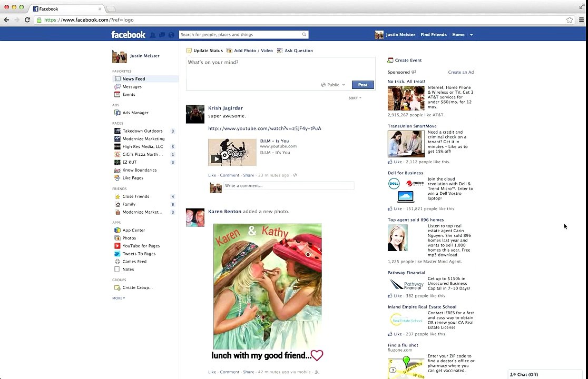Open Events in left sidebar
Image resolution: width=588 pixels, height=379 pixels.
[129, 94]
